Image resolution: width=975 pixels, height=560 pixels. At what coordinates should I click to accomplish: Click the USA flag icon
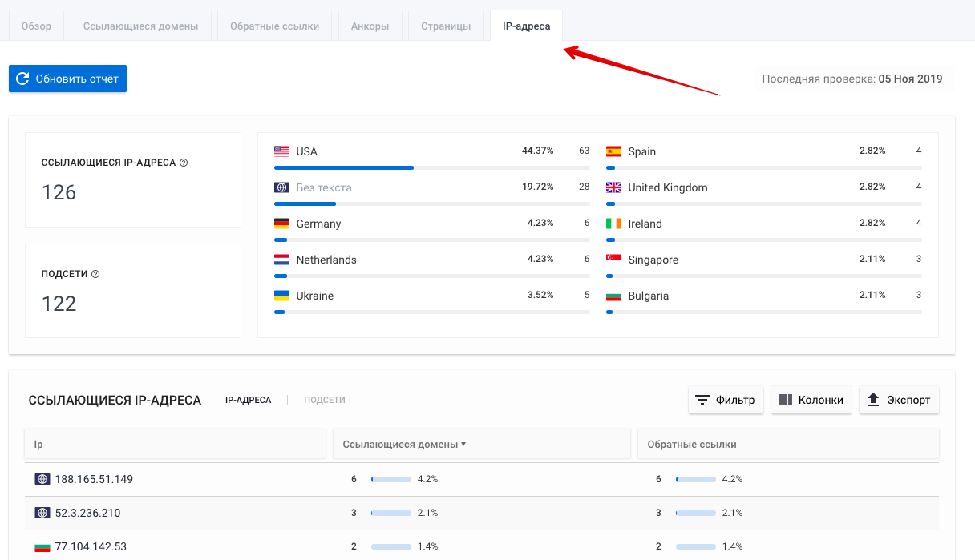click(x=281, y=151)
